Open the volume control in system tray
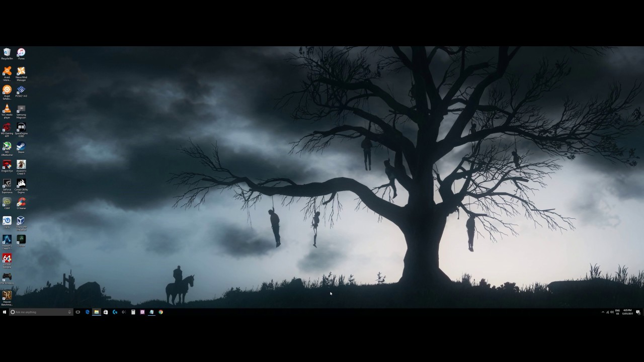644x362 pixels. [x=612, y=312]
